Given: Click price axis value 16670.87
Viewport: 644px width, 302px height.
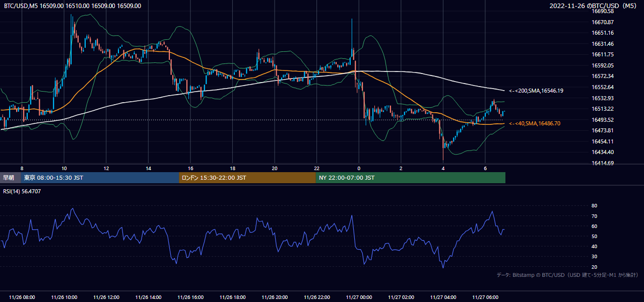Looking at the screenshot, I should point(603,22).
